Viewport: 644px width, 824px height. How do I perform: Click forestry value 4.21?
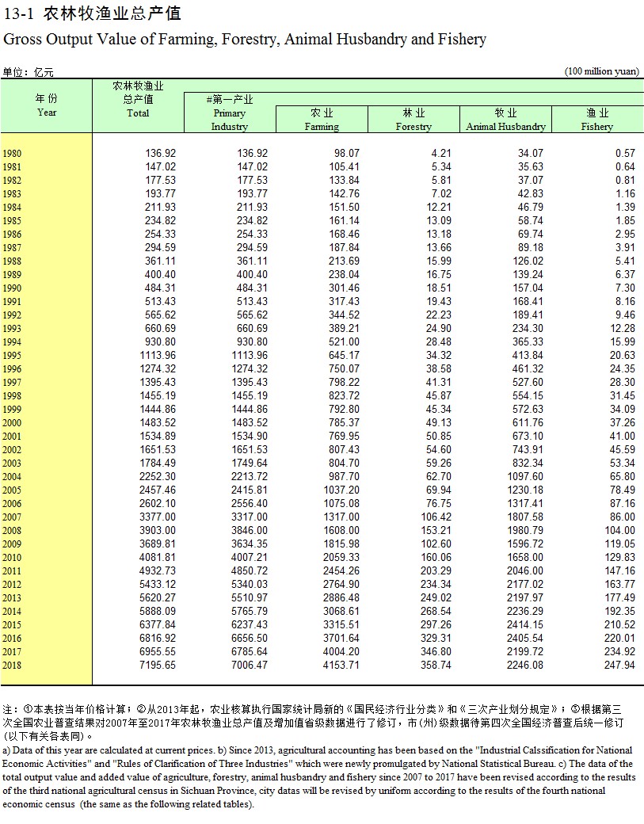click(441, 153)
